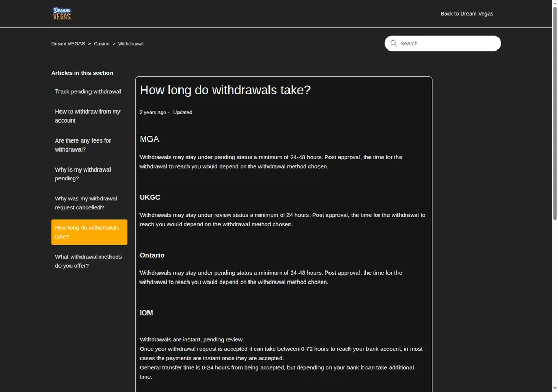This screenshot has width=558, height=392.
Task: Open the Casino breadcrumb link
Action: [102, 43]
